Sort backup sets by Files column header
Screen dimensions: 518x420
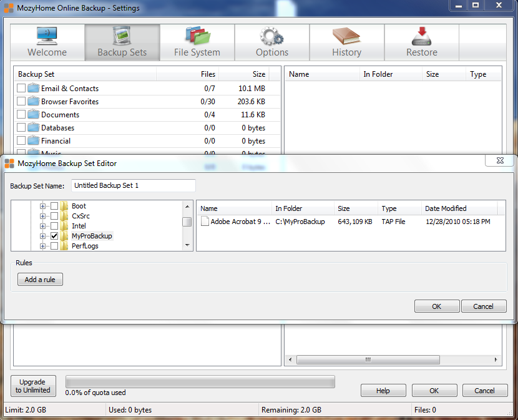pyautogui.click(x=187, y=74)
